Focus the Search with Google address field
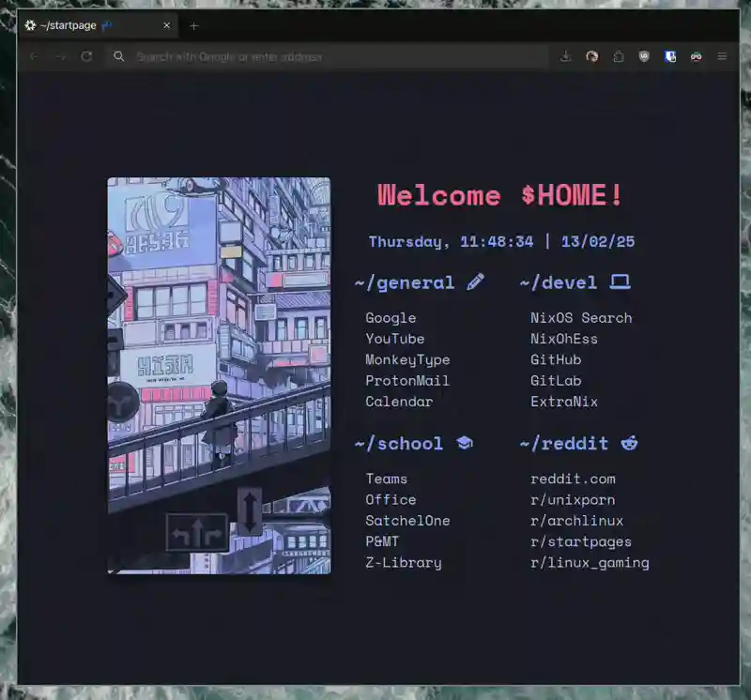751x700 pixels. [326, 56]
